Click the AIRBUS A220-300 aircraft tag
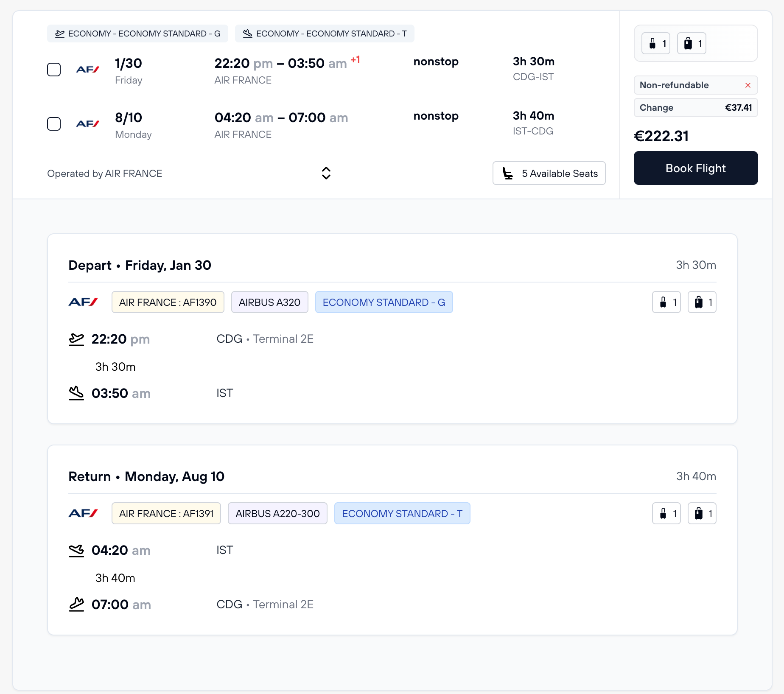The image size is (784, 694). tap(277, 513)
